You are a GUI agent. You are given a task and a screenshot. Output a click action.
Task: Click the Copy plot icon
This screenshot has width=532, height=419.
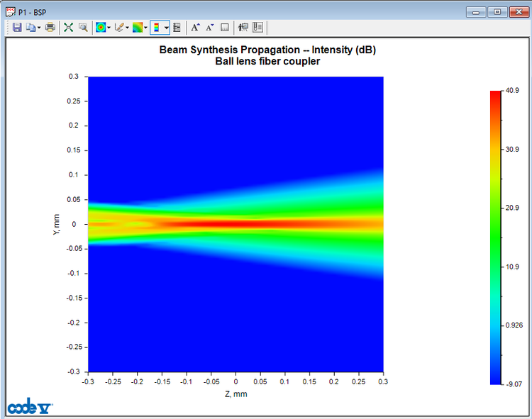click(31, 28)
